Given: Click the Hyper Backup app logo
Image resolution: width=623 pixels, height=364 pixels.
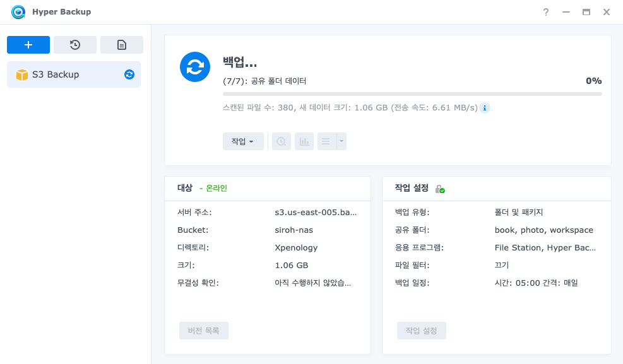Looking at the screenshot, I should (x=18, y=12).
